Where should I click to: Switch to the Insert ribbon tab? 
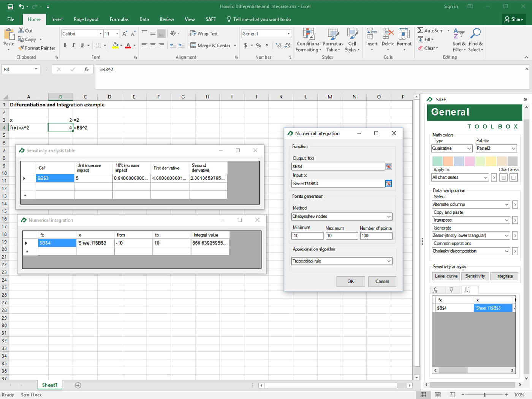pyautogui.click(x=57, y=19)
